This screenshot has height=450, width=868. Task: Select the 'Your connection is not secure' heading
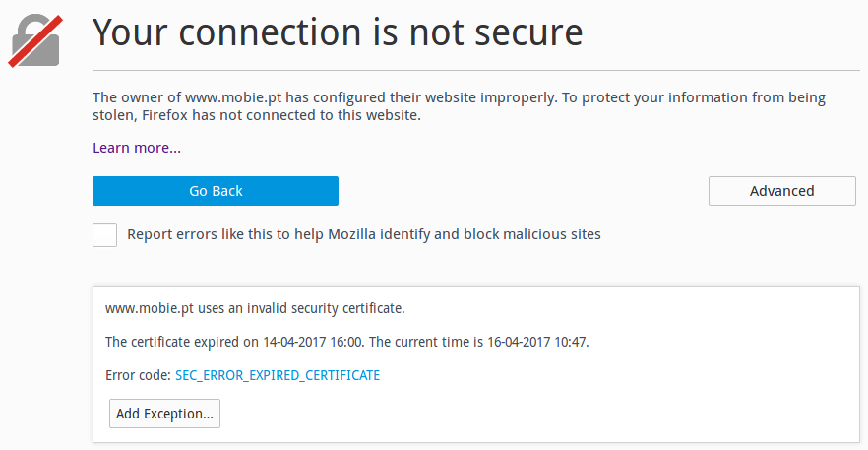pyautogui.click(x=338, y=32)
